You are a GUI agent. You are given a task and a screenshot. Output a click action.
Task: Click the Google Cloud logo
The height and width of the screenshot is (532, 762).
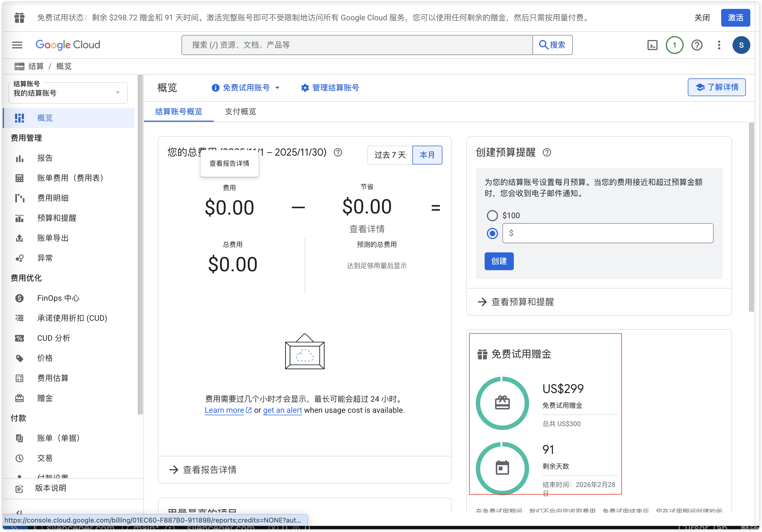pyautogui.click(x=68, y=45)
